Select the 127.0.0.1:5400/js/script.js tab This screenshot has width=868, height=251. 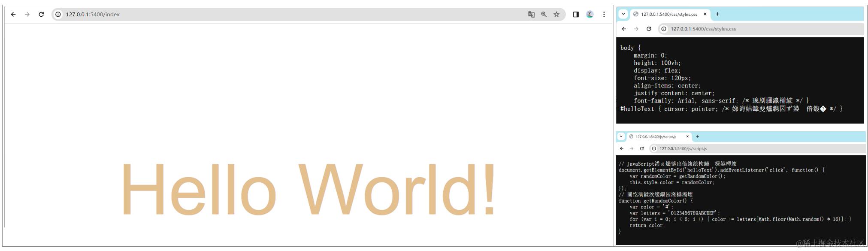tap(659, 136)
